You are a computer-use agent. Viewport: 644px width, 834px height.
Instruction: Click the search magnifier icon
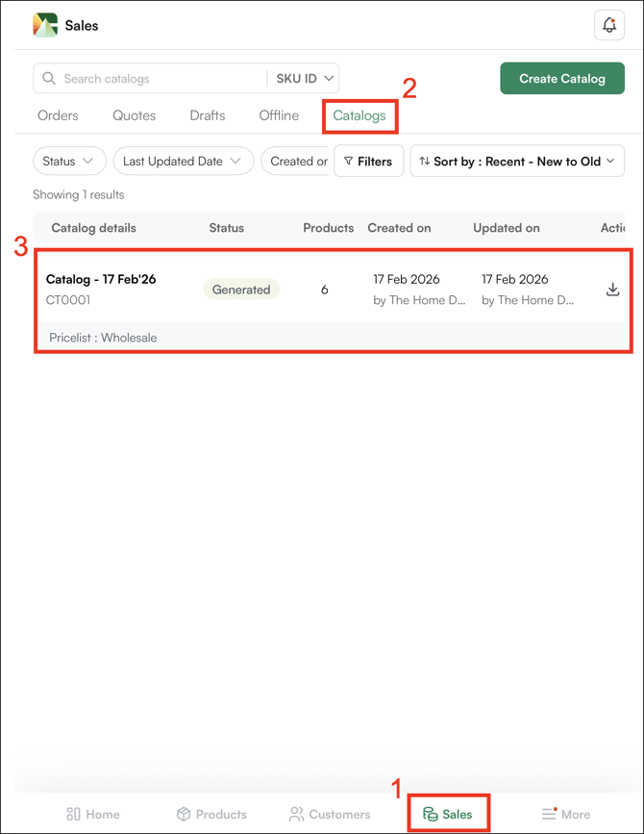point(49,79)
